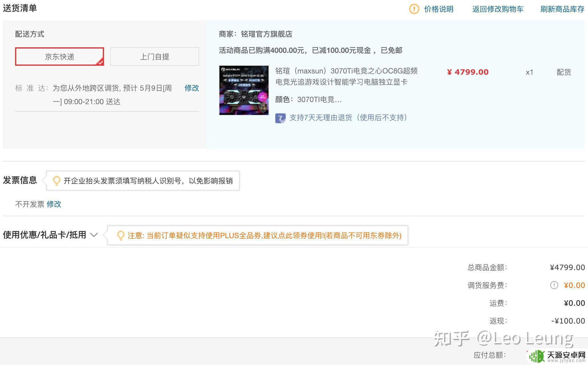Click 总商品金额 value ¥4799.00
Screen dimensions: 588x365
(x=567, y=267)
